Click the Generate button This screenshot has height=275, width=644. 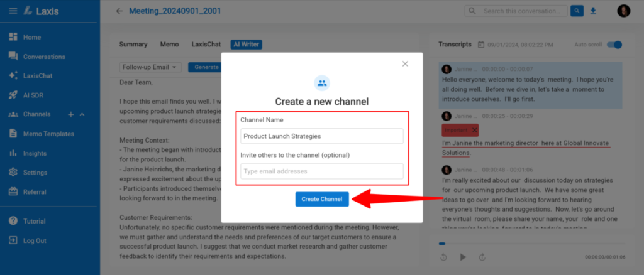(x=206, y=67)
